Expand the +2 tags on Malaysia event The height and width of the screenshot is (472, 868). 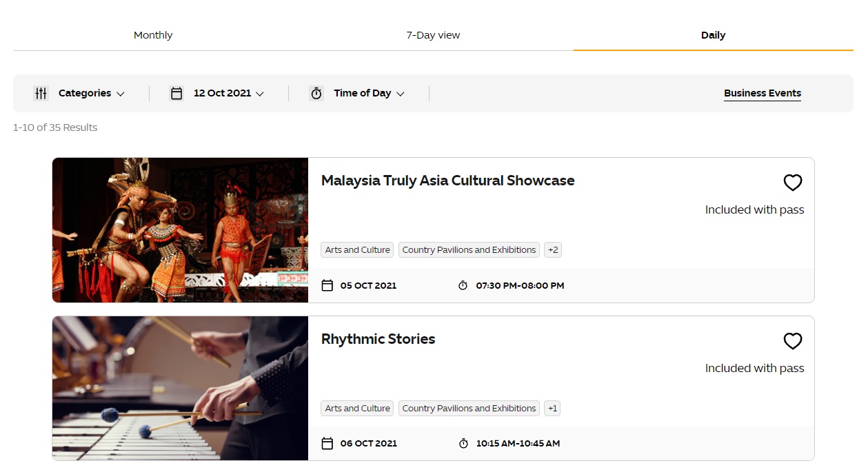point(553,250)
